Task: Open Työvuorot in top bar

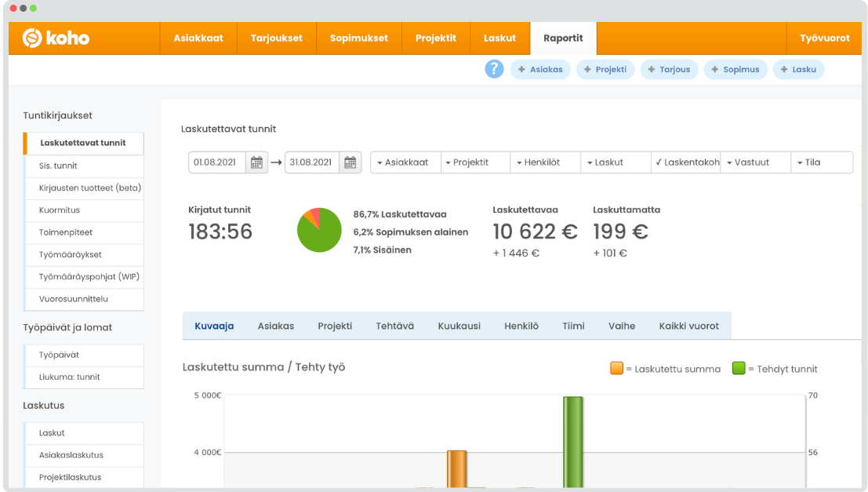Action: pyautogui.click(x=824, y=38)
